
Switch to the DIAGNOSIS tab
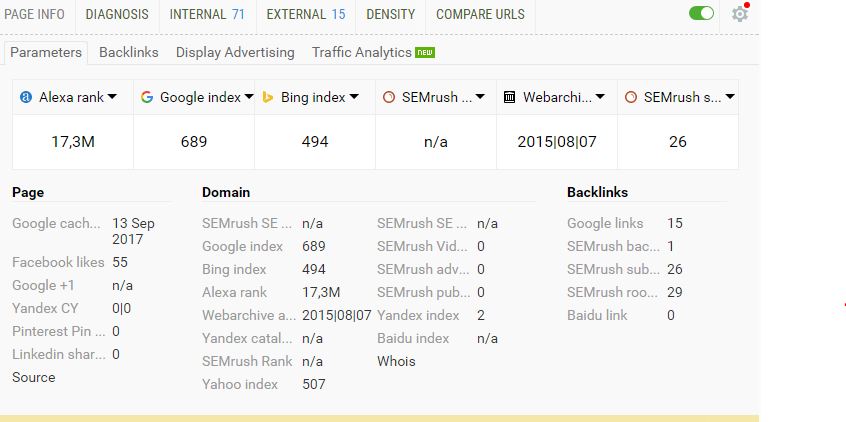(117, 14)
